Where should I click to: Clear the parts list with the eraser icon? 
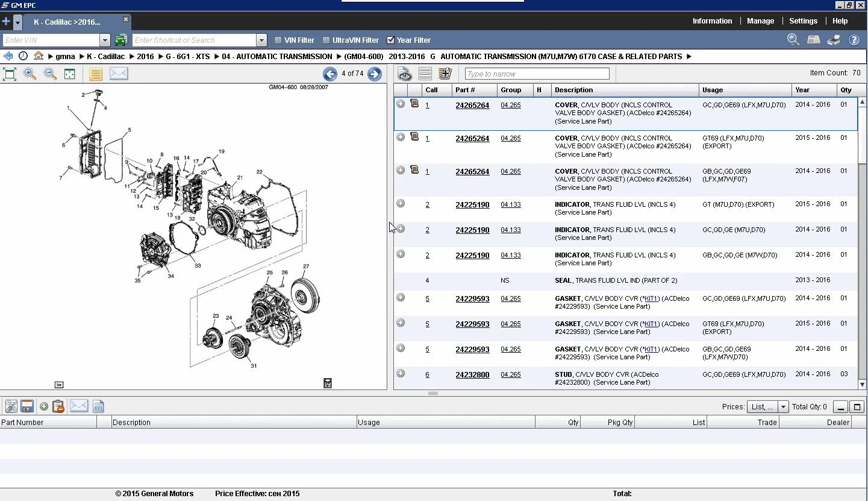(x=11, y=406)
